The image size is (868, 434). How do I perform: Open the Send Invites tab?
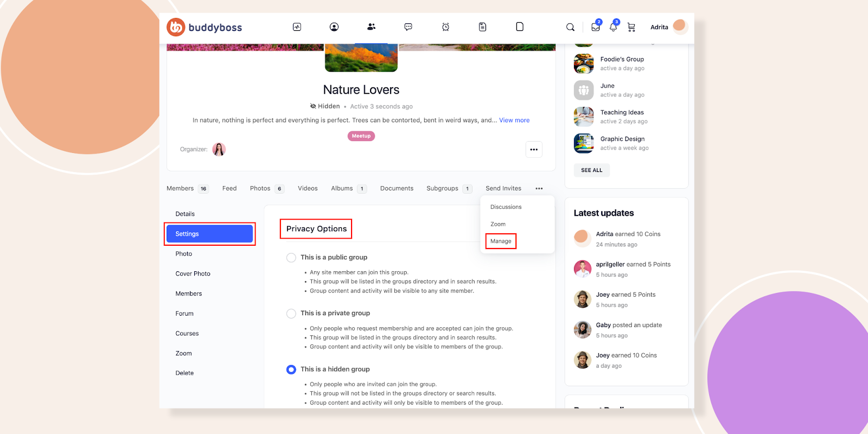[x=503, y=188]
